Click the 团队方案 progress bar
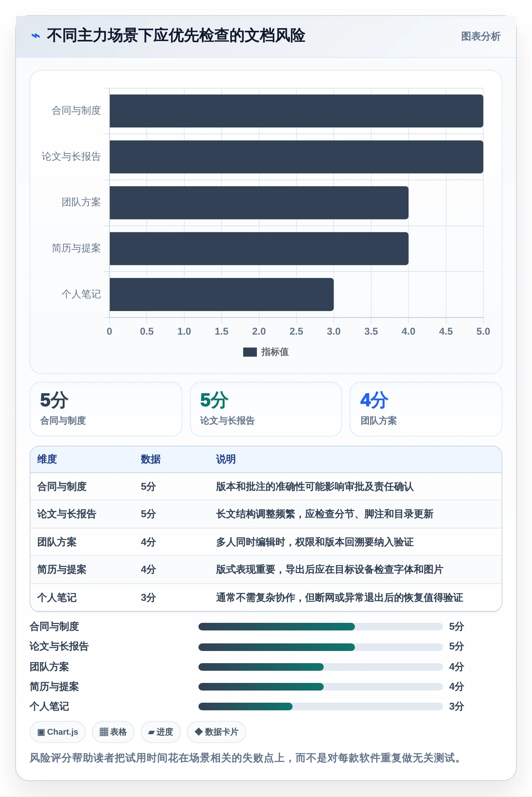The height and width of the screenshot is (797, 532). click(321, 667)
